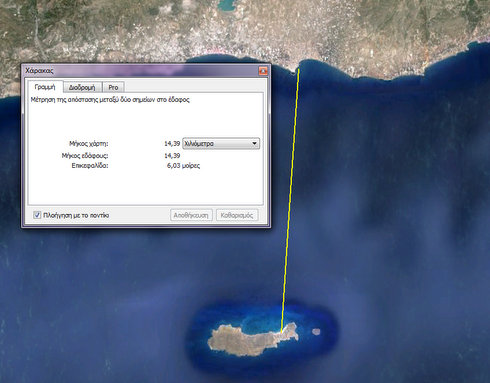Screen dimensions: 490x383
Task: Open the Διαδρομή tab
Action: click(x=82, y=87)
